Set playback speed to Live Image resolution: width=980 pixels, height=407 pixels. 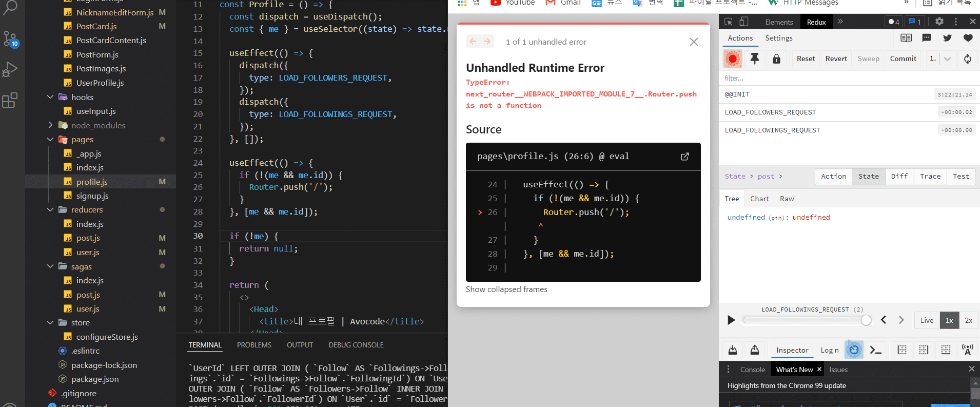point(927,320)
